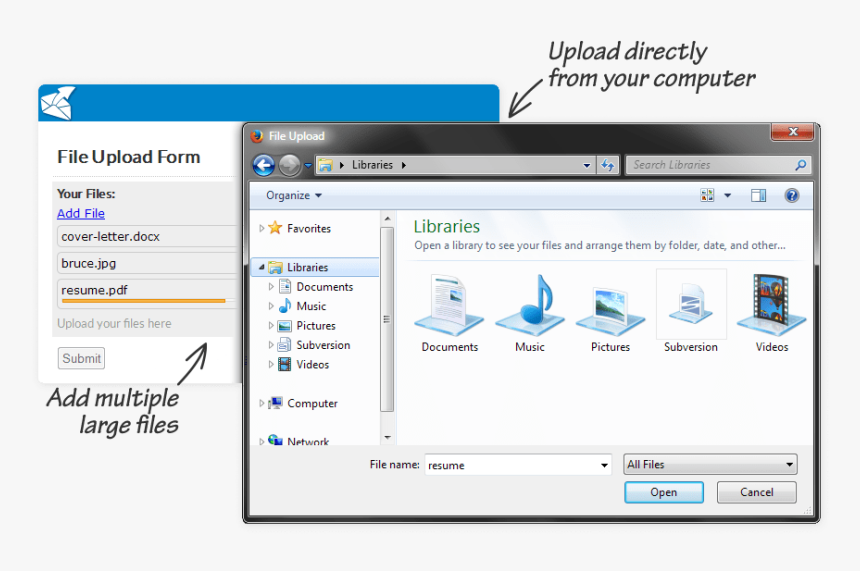
Task: Click the Network globe icon in navigation pane
Action: [x=275, y=440]
